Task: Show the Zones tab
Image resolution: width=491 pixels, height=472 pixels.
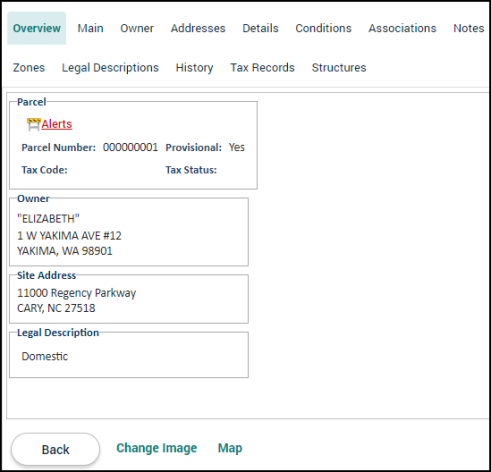Action: coord(29,68)
